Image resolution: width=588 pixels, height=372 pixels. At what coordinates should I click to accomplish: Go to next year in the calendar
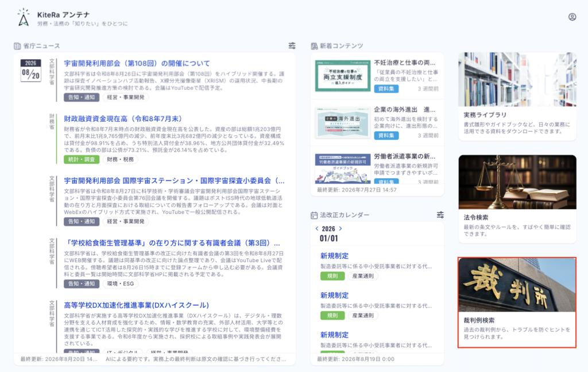coord(341,228)
